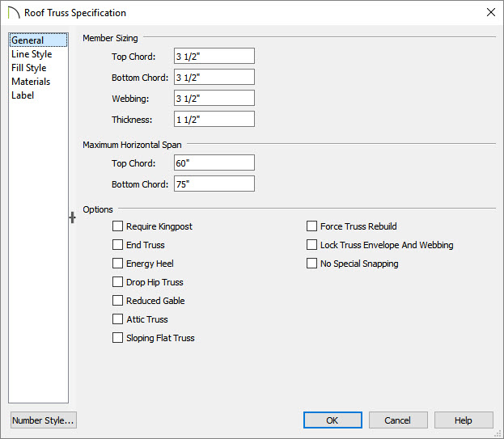Click the roof truss title bar icon
504x439 pixels.
[14, 13]
